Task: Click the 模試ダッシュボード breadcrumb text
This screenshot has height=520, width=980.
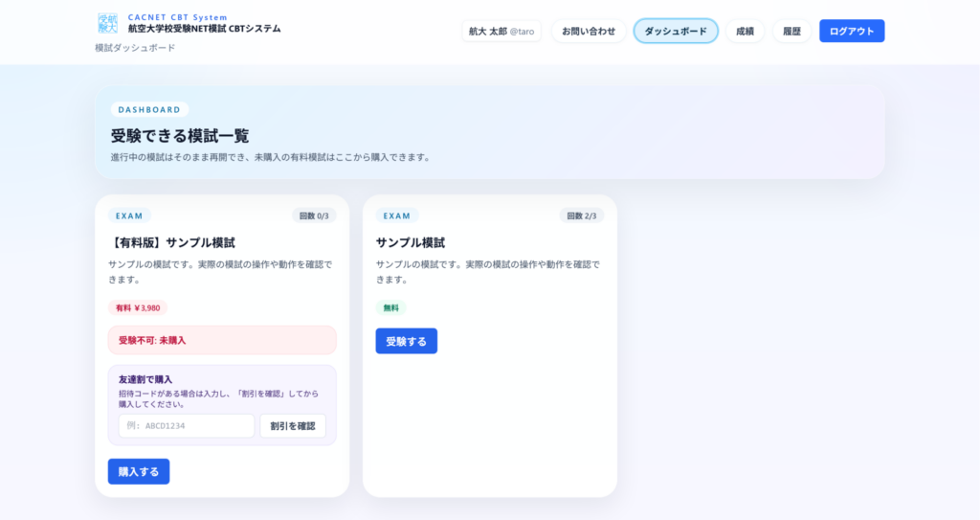Action: [135, 48]
